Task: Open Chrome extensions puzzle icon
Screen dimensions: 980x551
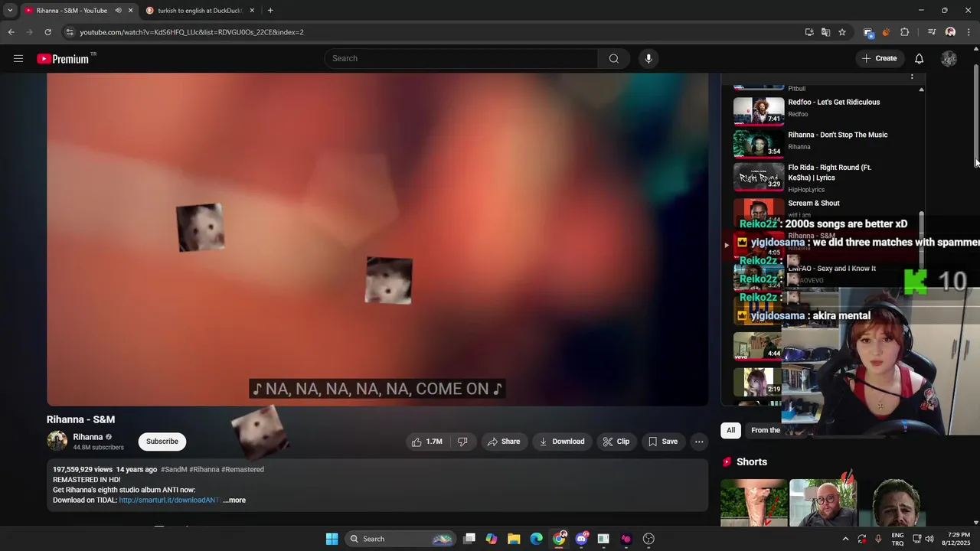Action: [x=905, y=32]
